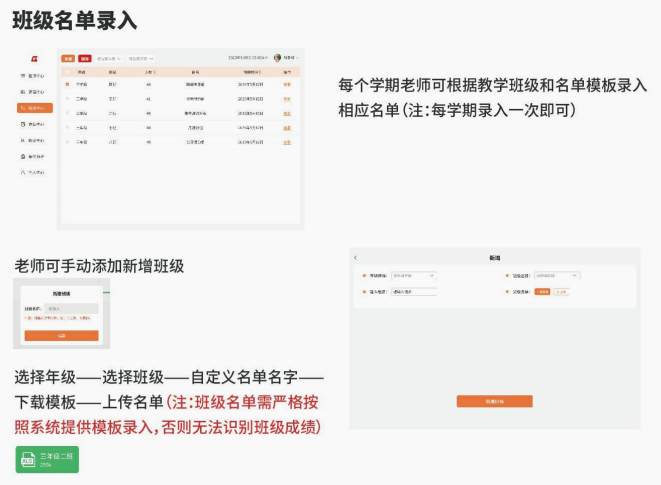Click the XLS file icon on the green attachment
The image size is (661, 485).
pyautogui.click(x=28, y=460)
